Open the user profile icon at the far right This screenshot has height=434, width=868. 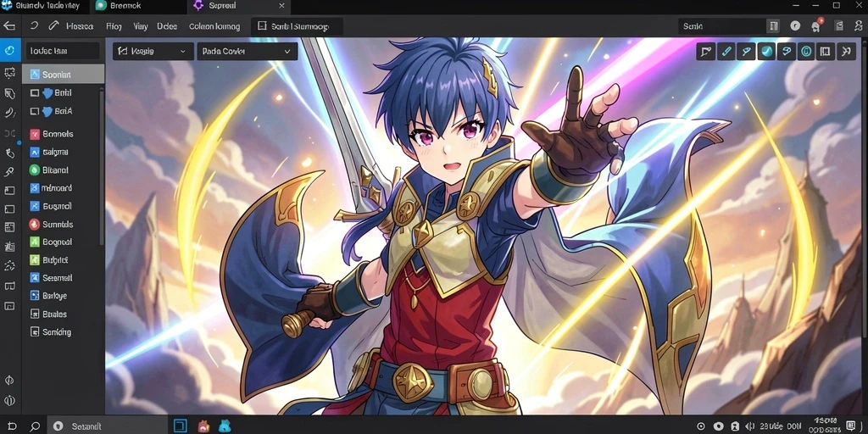click(859, 25)
